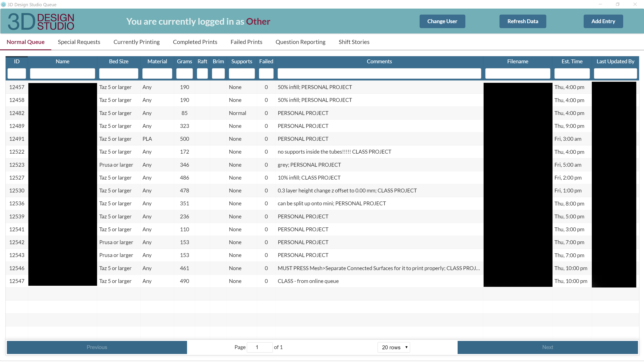Go to the Next page
This screenshot has height=363, width=644.
[x=548, y=347]
